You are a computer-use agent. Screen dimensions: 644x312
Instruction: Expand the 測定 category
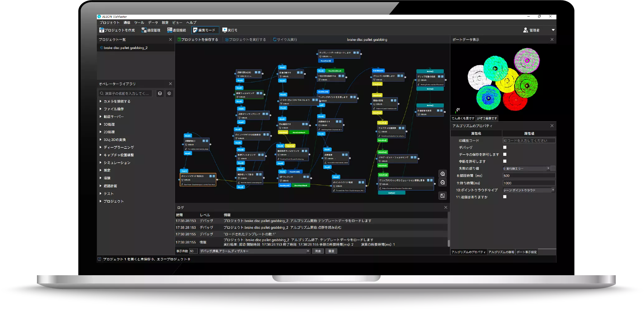101,170
